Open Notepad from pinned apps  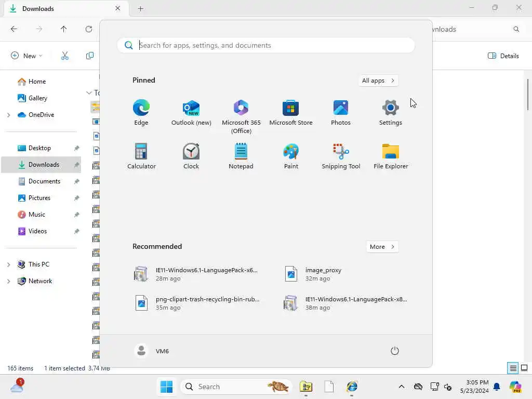pyautogui.click(x=241, y=156)
